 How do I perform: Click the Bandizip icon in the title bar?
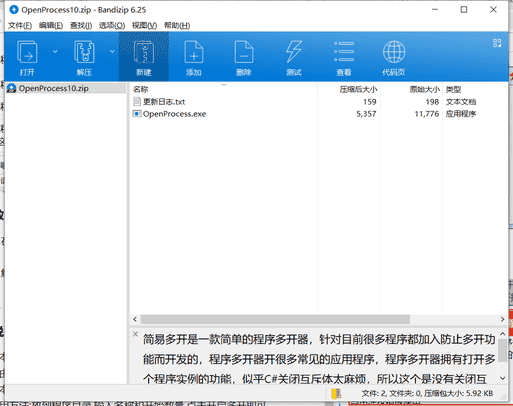pos(14,10)
